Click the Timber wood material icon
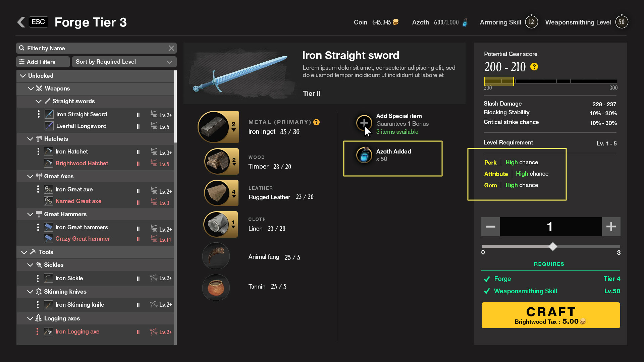 pyautogui.click(x=217, y=162)
